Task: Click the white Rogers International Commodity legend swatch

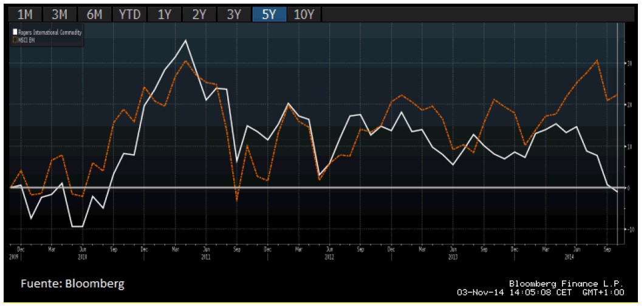Action: (15, 32)
